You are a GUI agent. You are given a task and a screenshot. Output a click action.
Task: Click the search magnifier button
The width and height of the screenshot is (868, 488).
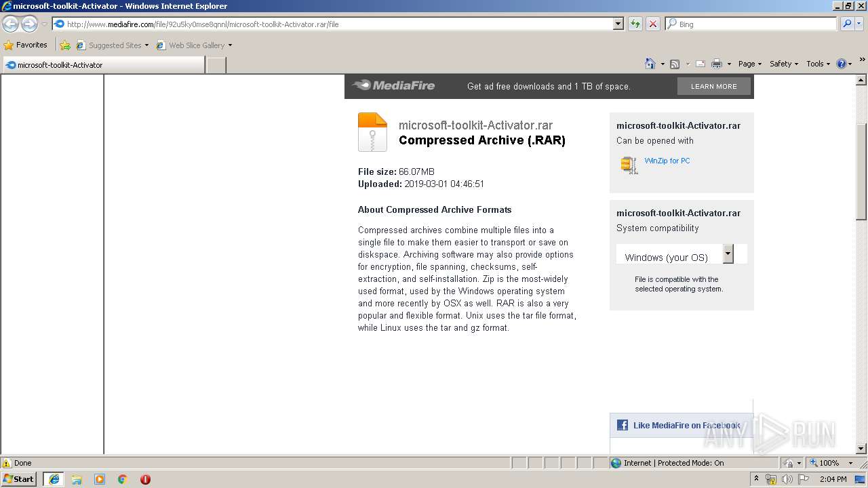click(x=847, y=24)
